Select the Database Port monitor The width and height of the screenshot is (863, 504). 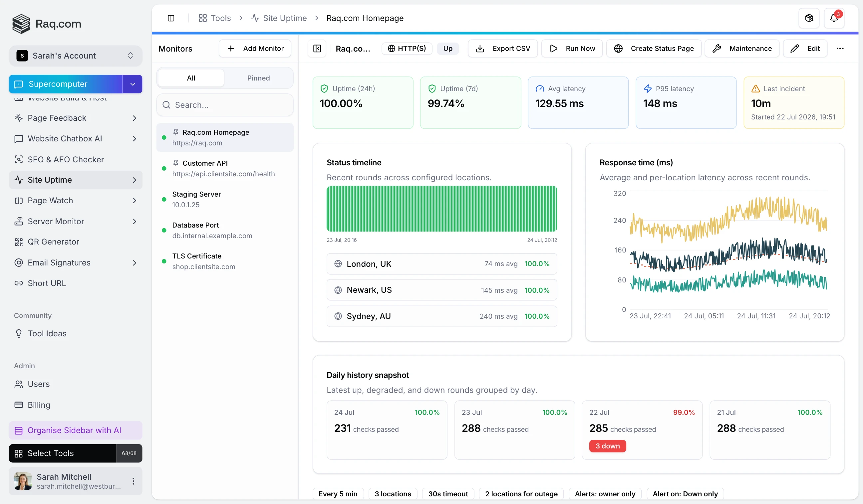(x=225, y=230)
